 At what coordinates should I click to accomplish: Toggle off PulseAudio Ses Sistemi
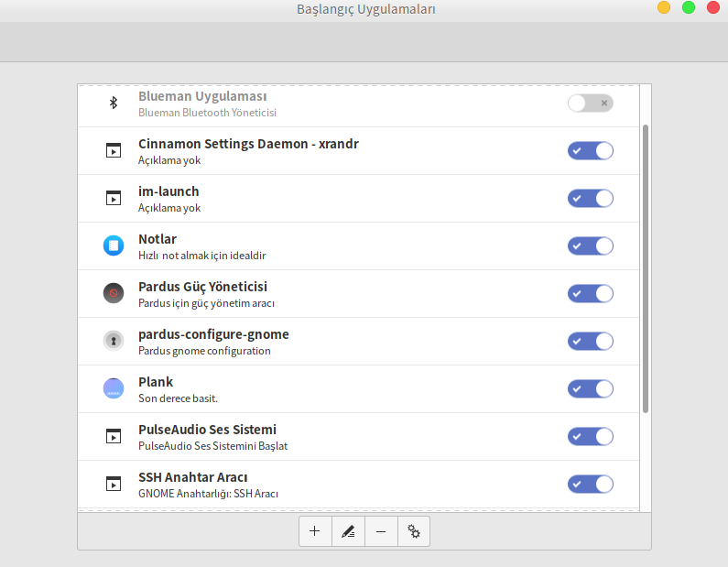pos(590,437)
